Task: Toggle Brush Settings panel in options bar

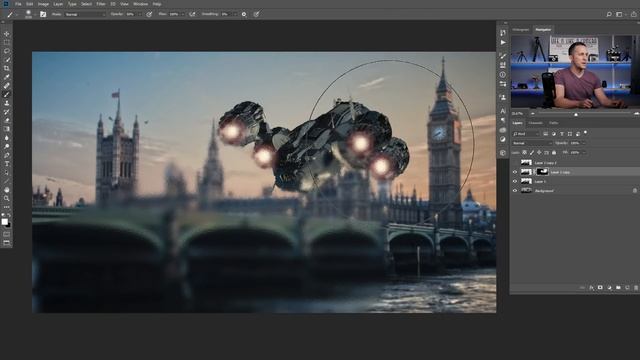Action: [x=43, y=14]
